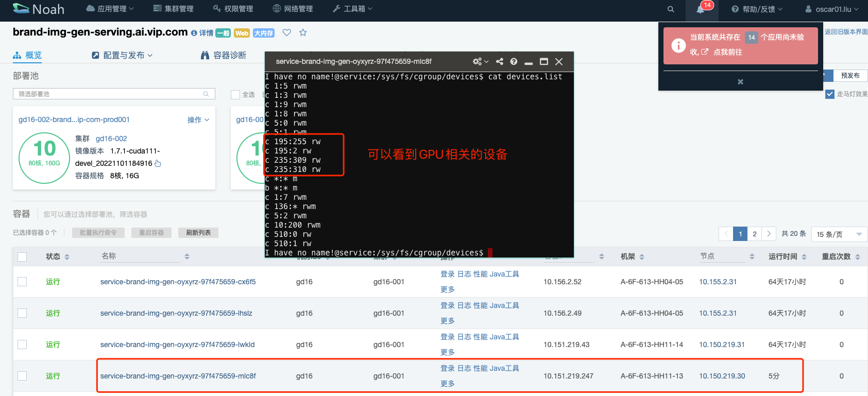Click 批量执行命令 button
This screenshot has height=396, width=868.
point(98,233)
